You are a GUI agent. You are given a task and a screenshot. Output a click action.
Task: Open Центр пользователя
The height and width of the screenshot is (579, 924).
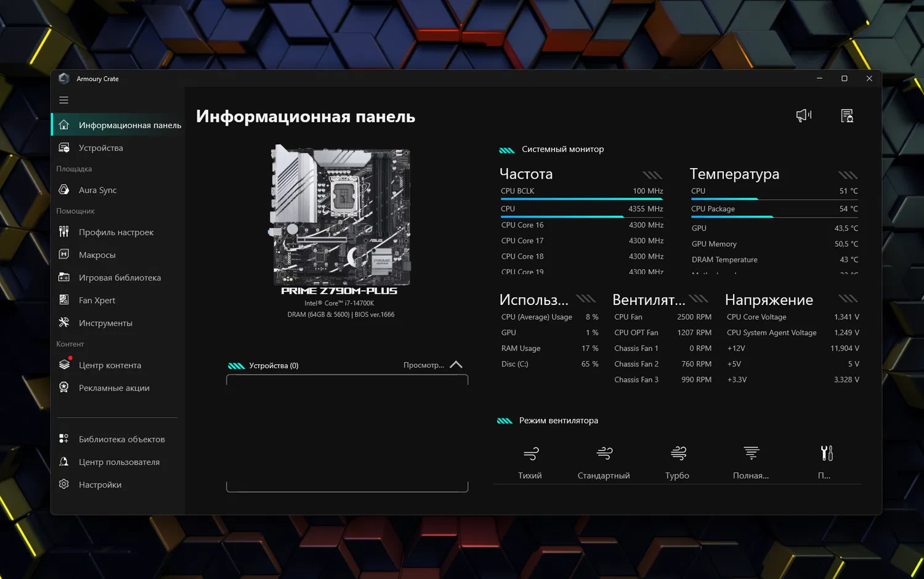tap(118, 462)
